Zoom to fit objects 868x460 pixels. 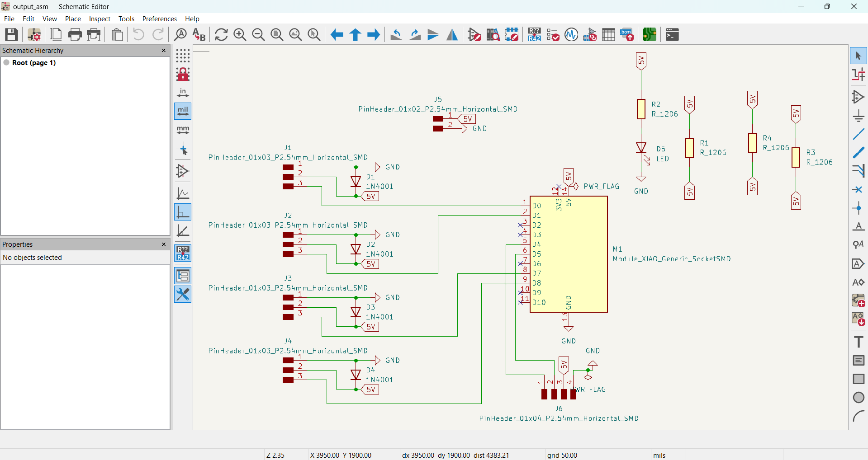pos(295,34)
